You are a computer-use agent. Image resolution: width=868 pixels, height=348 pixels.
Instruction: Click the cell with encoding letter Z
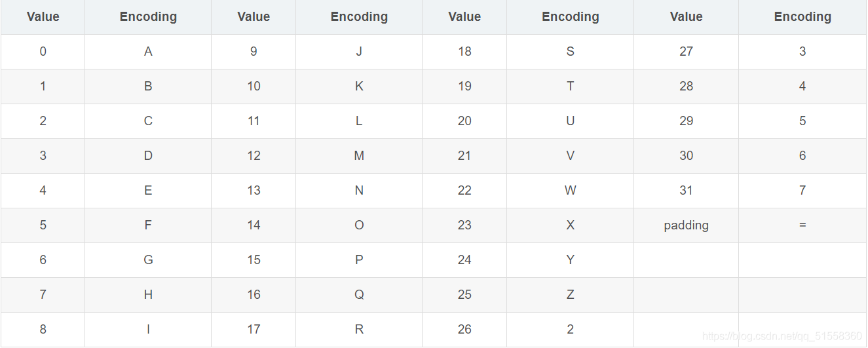point(570,295)
